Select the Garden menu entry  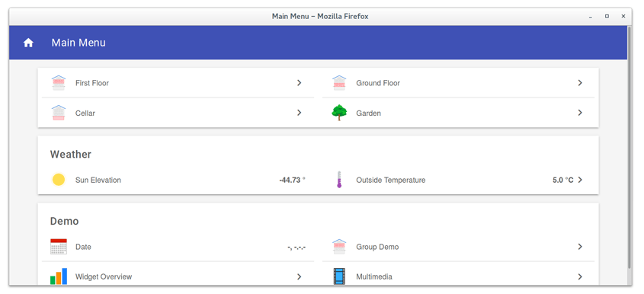[x=458, y=113]
